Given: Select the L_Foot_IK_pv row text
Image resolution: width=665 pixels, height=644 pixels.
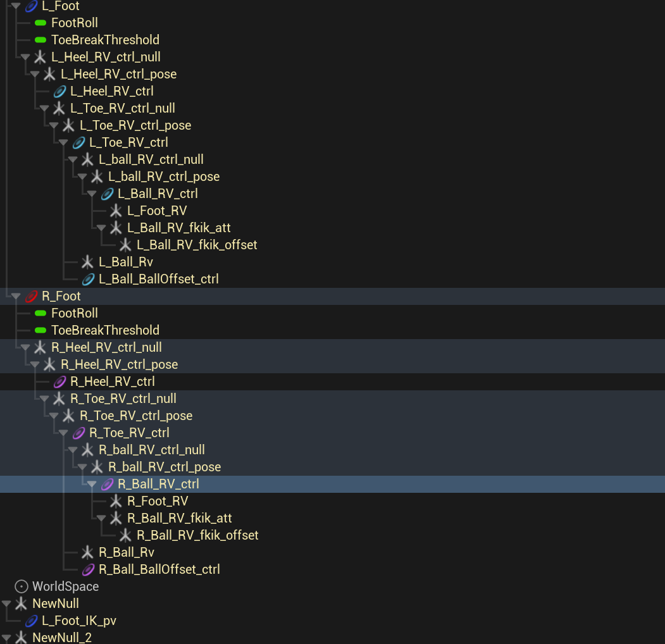Looking at the screenshot, I should 79,621.
